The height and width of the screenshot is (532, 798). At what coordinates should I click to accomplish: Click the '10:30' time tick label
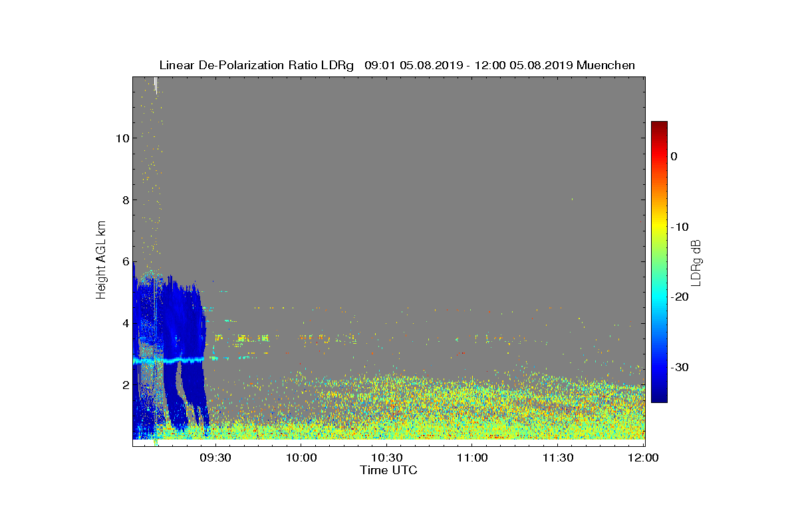point(386,458)
